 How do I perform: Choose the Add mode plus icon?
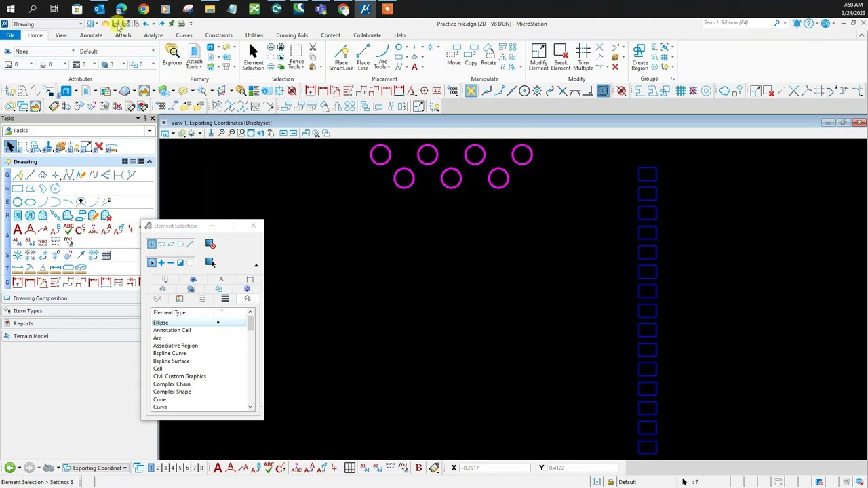(161, 262)
